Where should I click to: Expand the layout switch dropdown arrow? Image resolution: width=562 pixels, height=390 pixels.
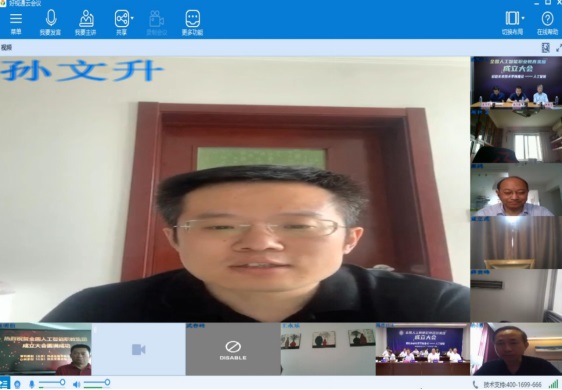523,18
